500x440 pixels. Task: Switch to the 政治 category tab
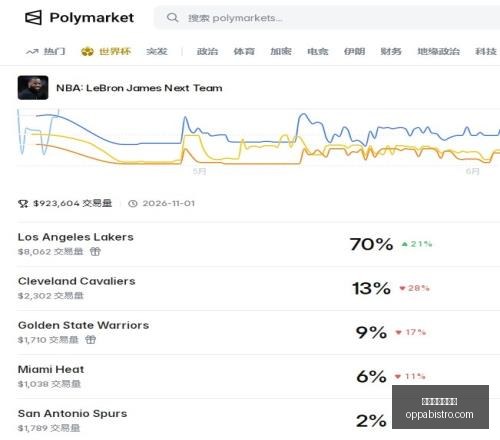click(207, 51)
